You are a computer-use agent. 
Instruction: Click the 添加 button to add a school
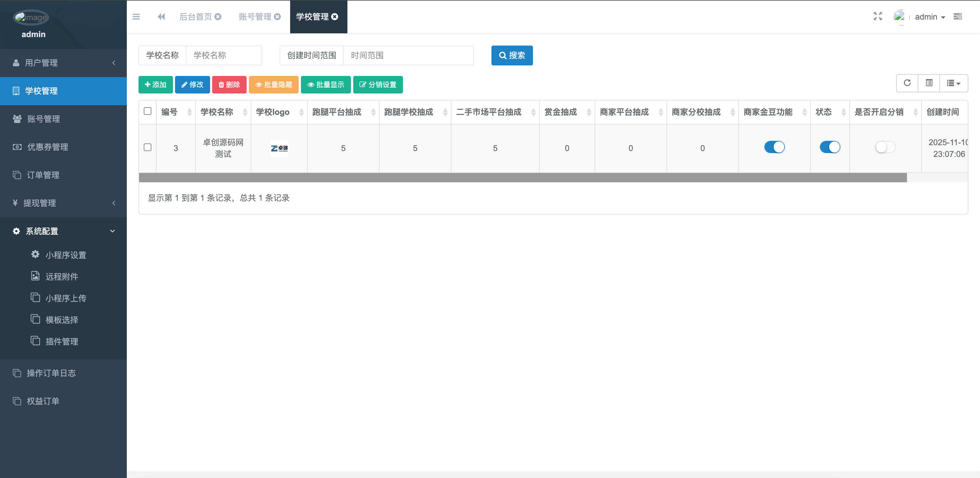(x=155, y=84)
